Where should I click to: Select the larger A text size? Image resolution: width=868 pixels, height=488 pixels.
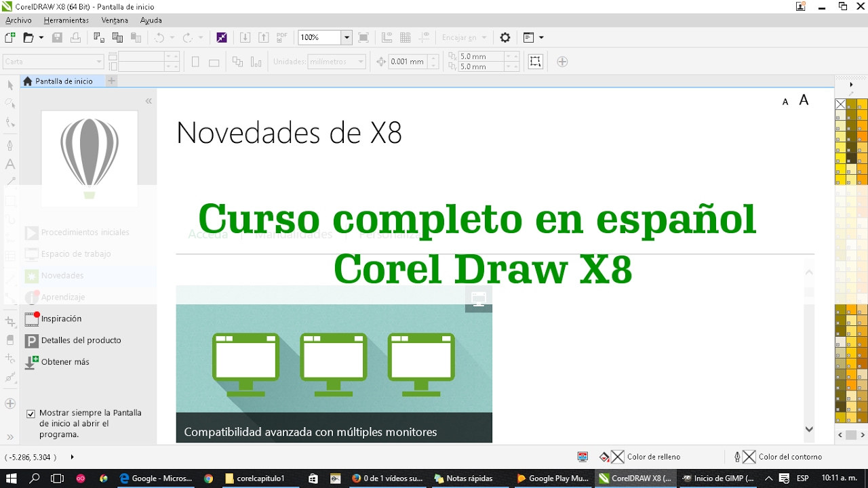tap(804, 100)
